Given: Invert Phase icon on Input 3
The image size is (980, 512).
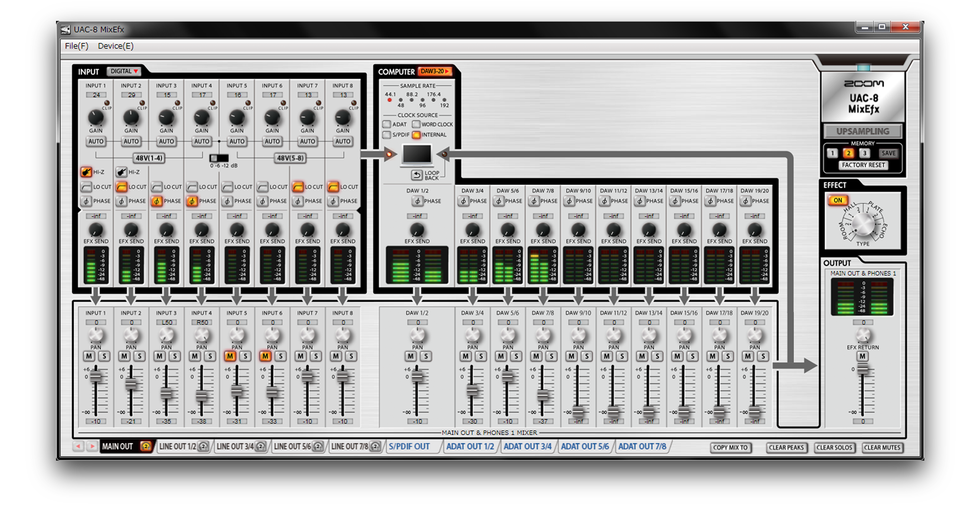Looking at the screenshot, I should click(157, 201).
